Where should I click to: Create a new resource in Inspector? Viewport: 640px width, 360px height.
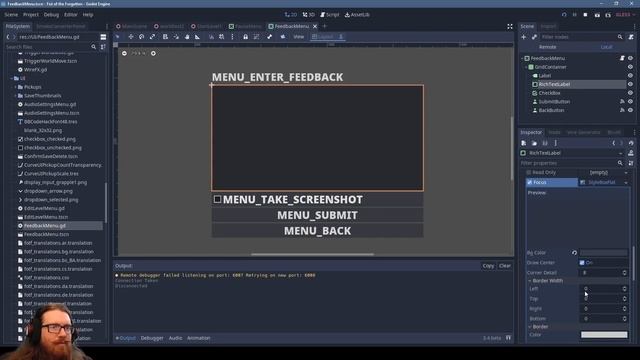coord(524,143)
